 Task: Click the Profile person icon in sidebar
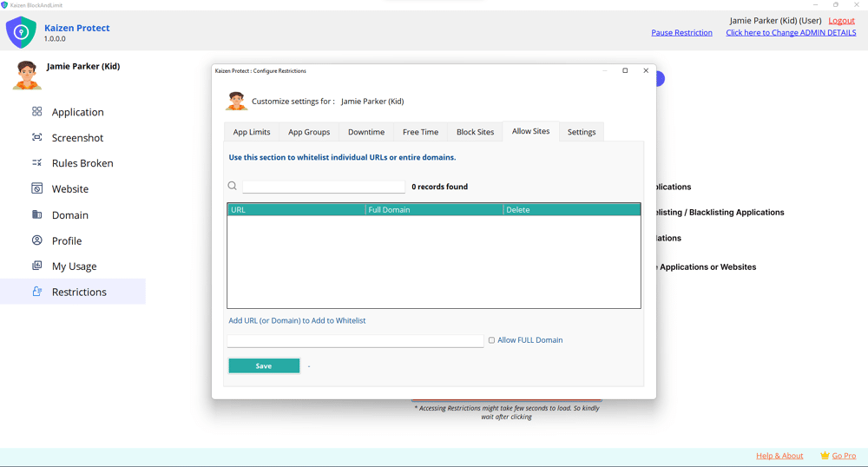36,240
